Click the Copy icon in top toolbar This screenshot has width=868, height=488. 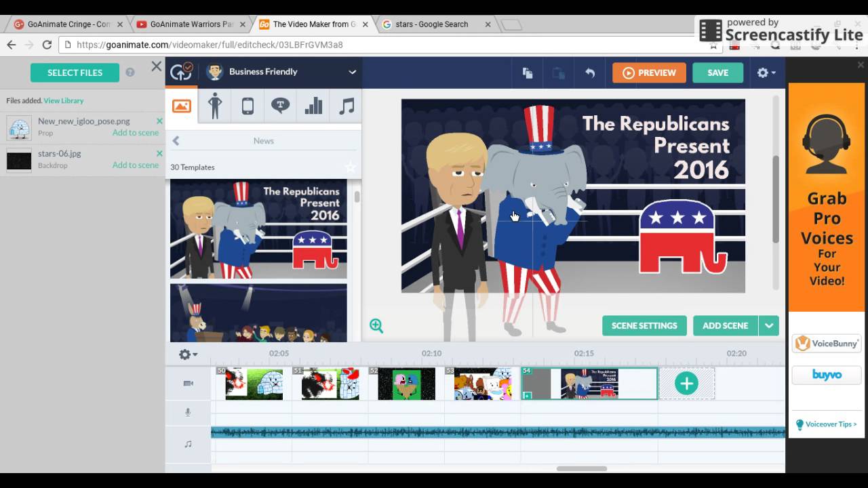tap(528, 73)
